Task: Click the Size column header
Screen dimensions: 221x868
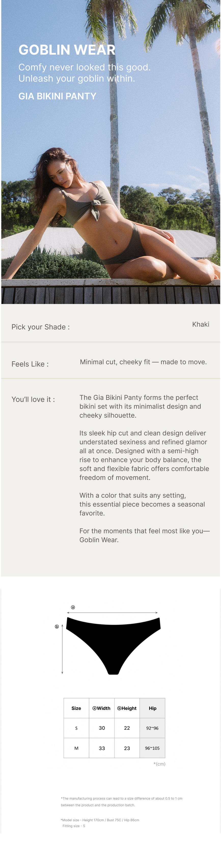Action: click(76, 708)
